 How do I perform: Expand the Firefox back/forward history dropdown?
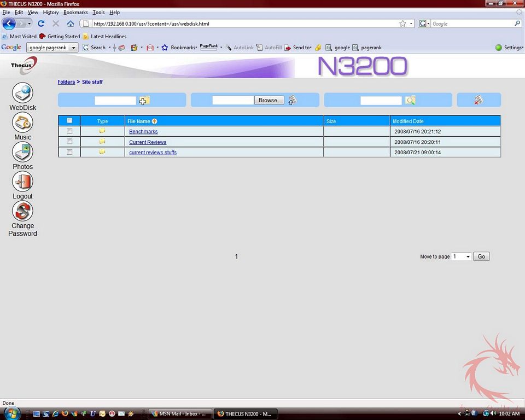click(x=30, y=24)
